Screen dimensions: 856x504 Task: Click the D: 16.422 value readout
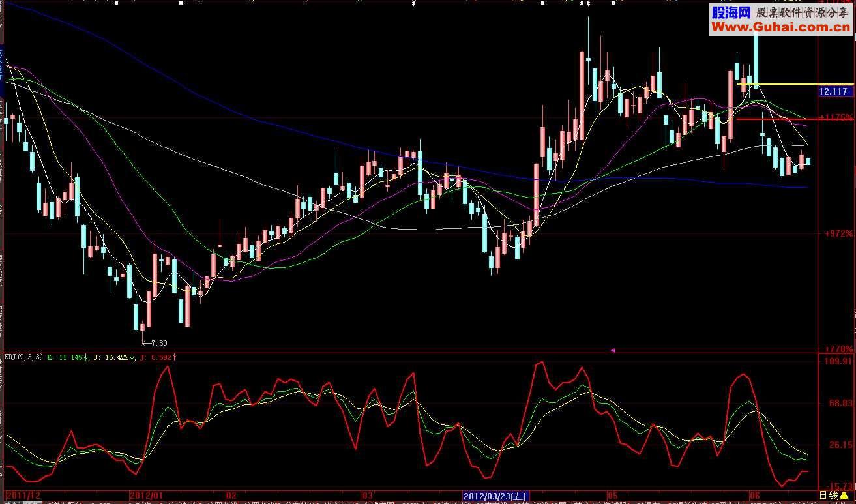[113, 357]
